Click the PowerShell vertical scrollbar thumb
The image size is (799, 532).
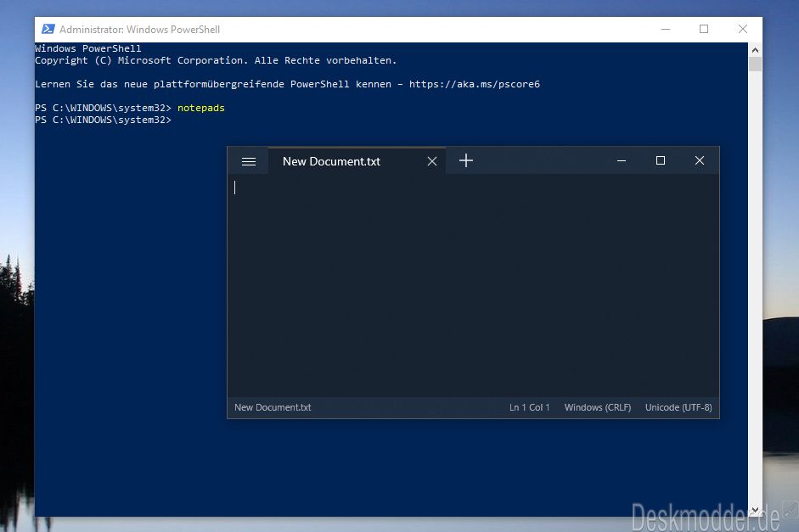(755, 64)
